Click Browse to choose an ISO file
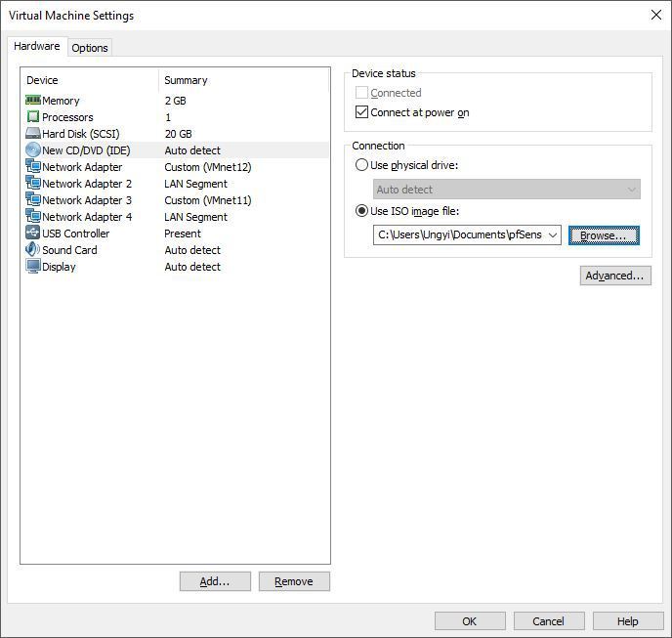Image resolution: width=672 pixels, height=638 pixels. [x=604, y=235]
